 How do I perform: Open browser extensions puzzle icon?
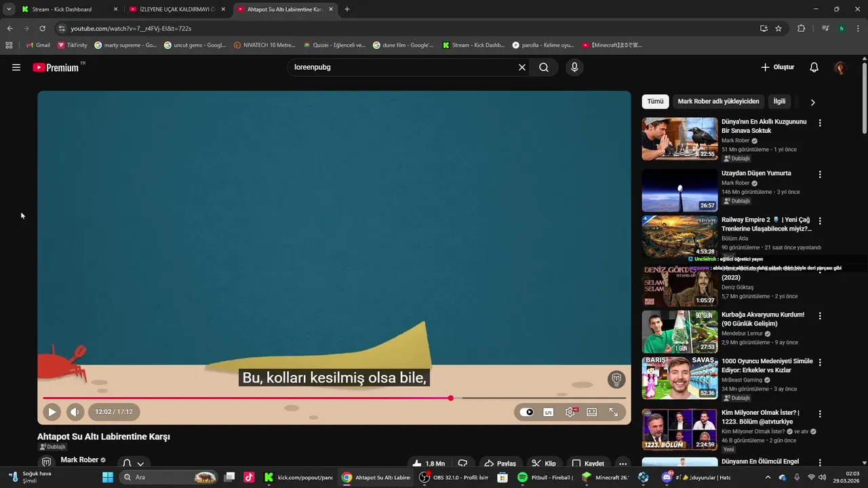tap(801, 28)
